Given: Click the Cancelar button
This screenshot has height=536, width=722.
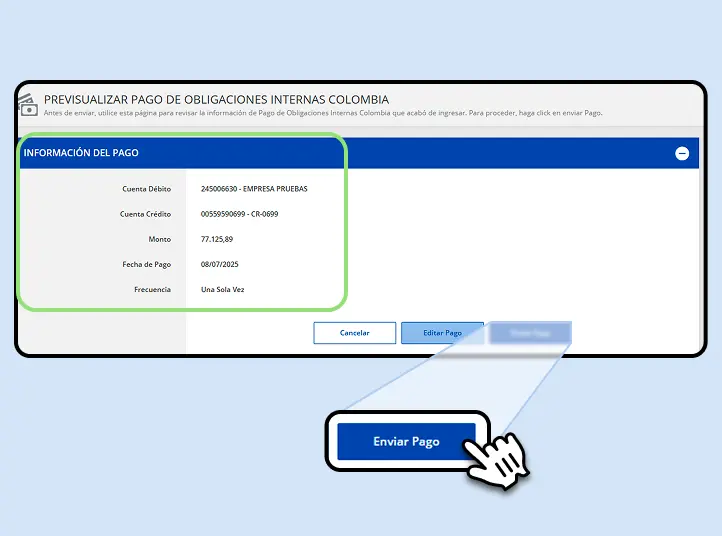Looking at the screenshot, I should 355,333.
